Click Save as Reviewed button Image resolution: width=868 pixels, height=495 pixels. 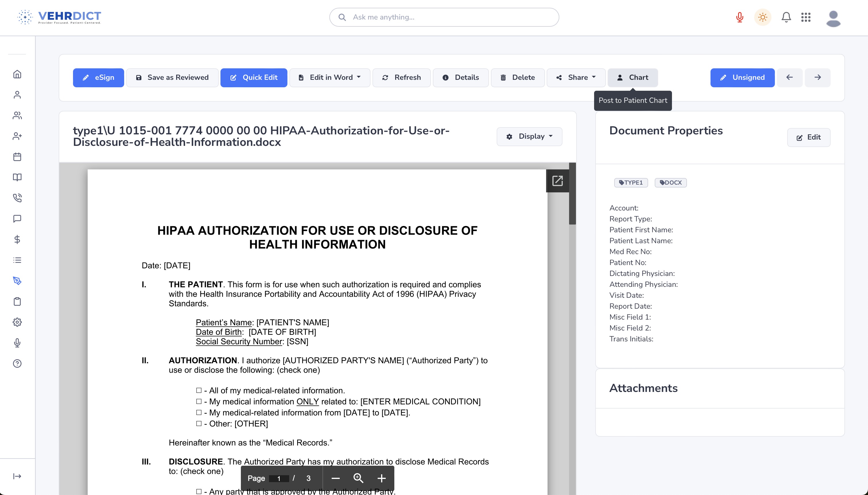point(172,78)
